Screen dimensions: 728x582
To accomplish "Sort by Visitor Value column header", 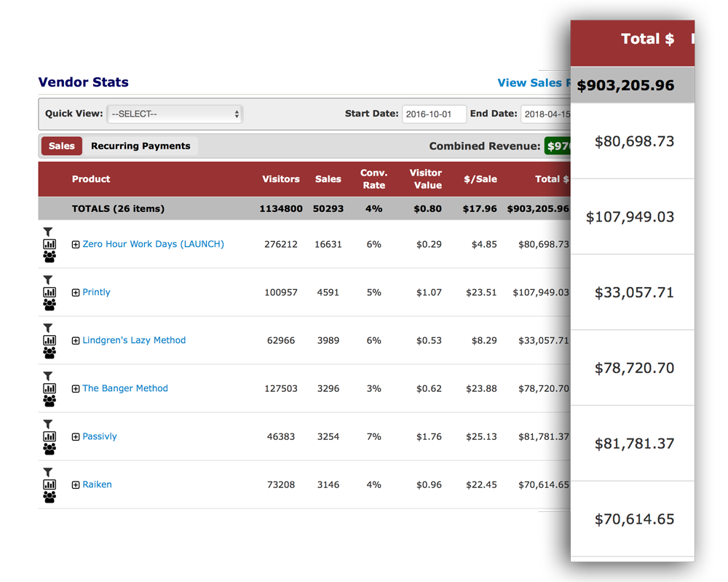I will pyautogui.click(x=426, y=179).
